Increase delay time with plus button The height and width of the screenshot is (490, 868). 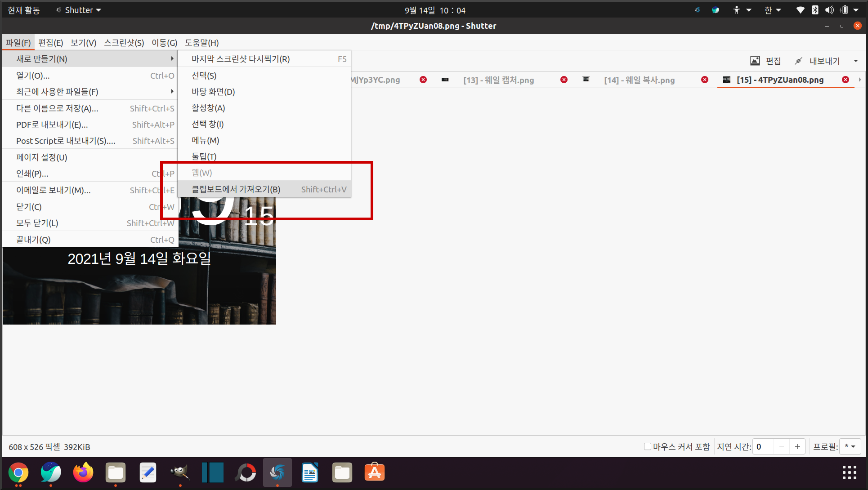coord(797,446)
